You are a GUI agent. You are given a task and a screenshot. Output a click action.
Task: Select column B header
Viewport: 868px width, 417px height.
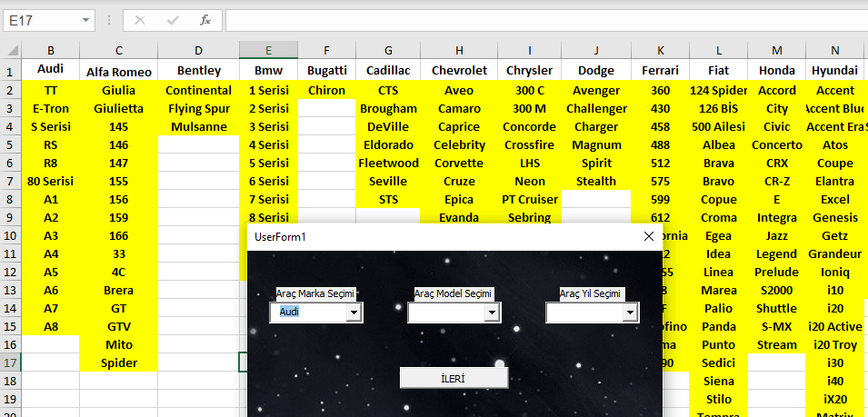coord(51,50)
